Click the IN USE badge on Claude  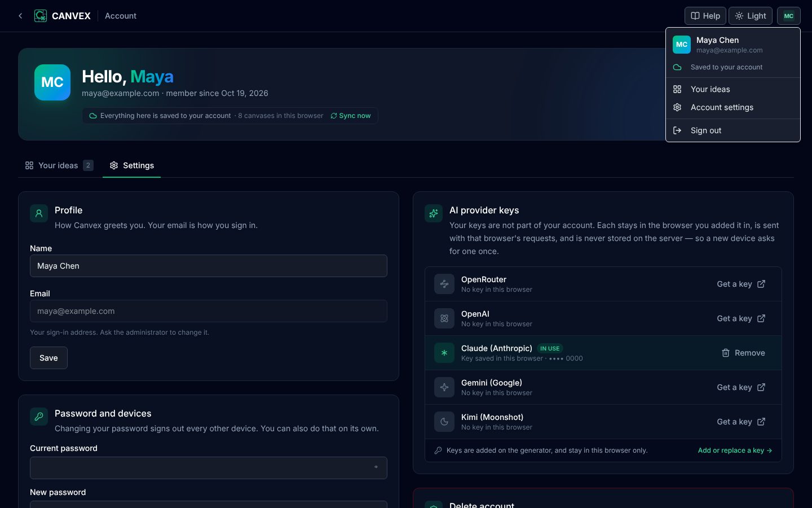550,348
